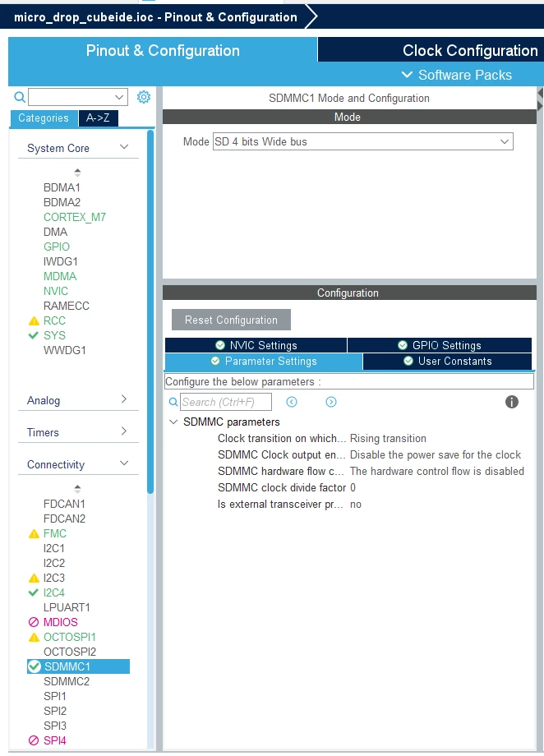The image size is (544, 756).
Task: Click the warning icon beside FMC
Action: pyautogui.click(x=34, y=533)
